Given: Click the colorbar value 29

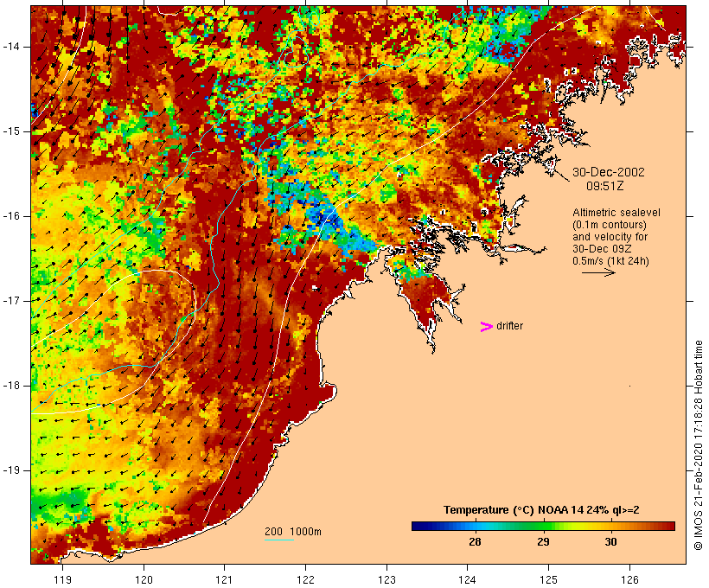Looking at the screenshot, I should (x=543, y=541).
